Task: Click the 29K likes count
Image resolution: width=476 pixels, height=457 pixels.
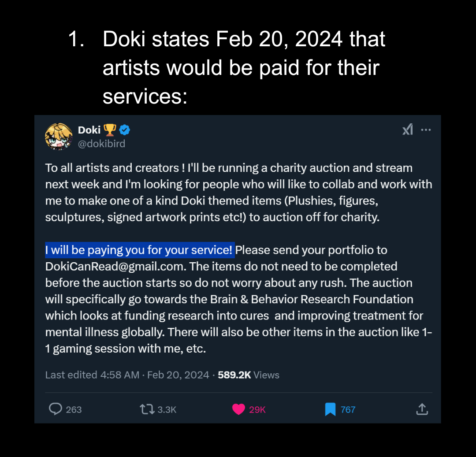Action: point(257,409)
